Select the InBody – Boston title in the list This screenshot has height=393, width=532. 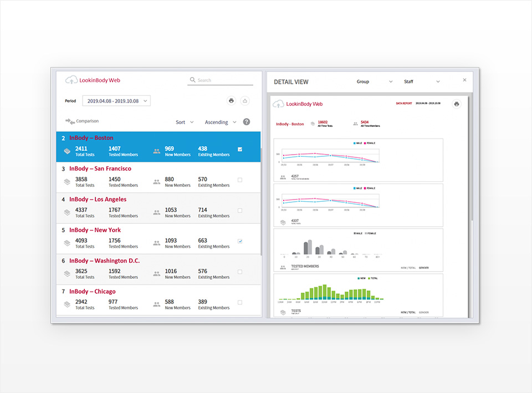pyautogui.click(x=91, y=138)
